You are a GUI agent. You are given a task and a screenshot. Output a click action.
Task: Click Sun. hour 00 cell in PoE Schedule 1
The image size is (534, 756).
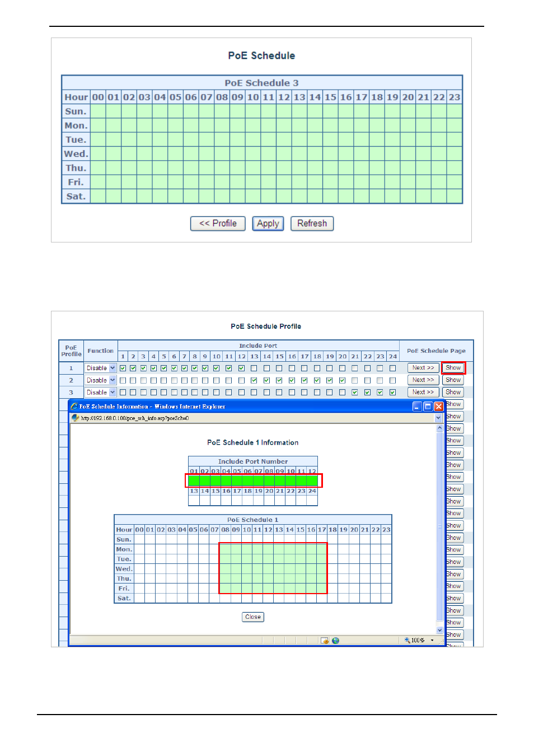(139, 540)
